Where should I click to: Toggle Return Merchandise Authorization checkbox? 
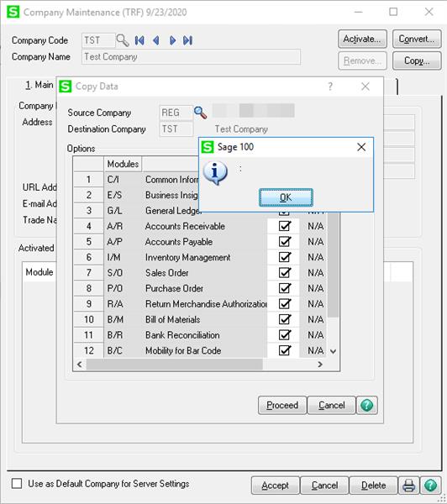(x=285, y=304)
